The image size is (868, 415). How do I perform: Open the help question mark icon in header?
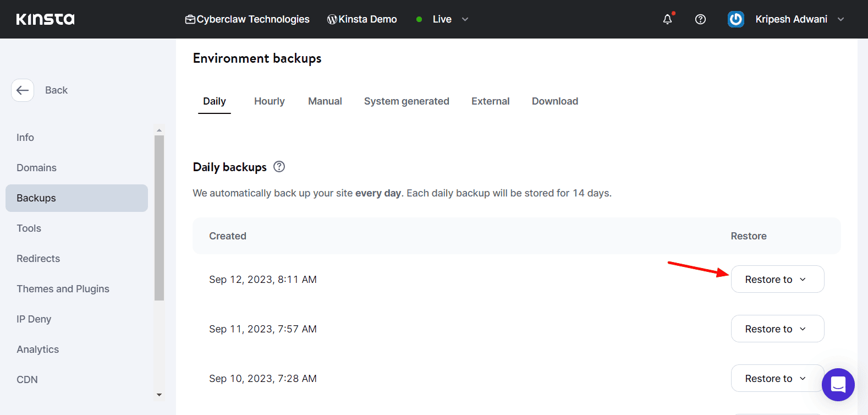click(700, 19)
